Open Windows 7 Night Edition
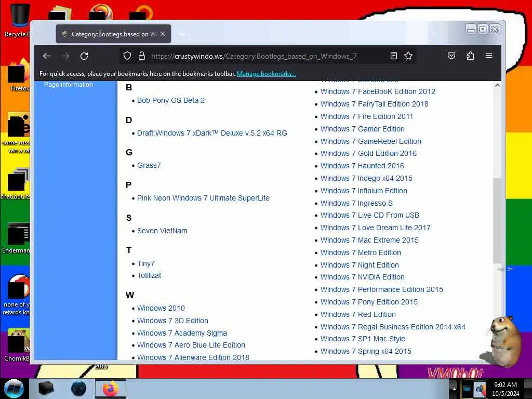Image resolution: width=532 pixels, height=399 pixels. pyautogui.click(x=360, y=265)
